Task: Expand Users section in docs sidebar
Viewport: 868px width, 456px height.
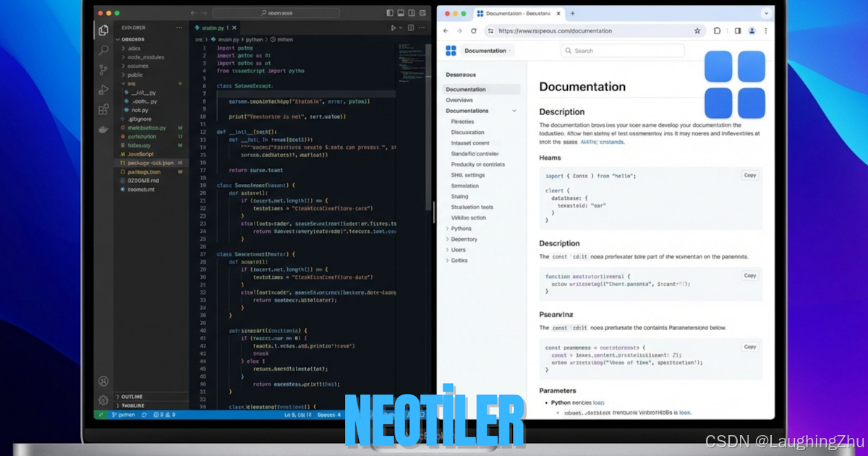Action: [x=455, y=250]
